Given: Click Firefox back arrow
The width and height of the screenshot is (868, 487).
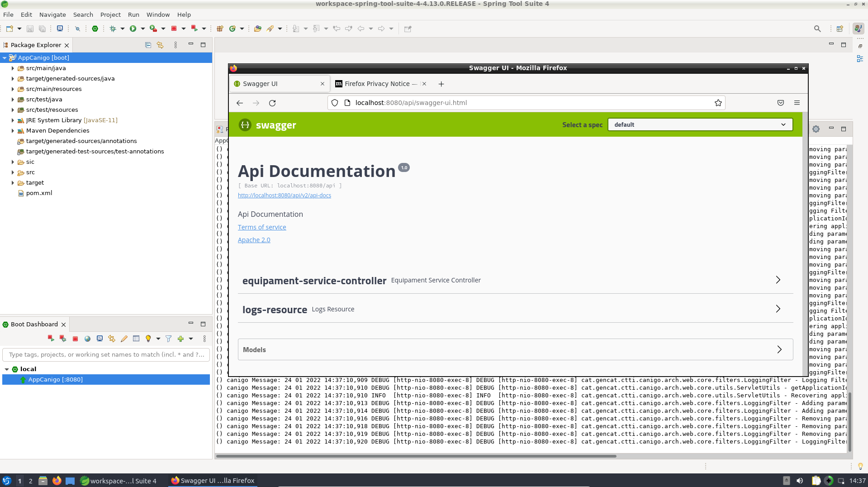Looking at the screenshot, I should pos(240,103).
